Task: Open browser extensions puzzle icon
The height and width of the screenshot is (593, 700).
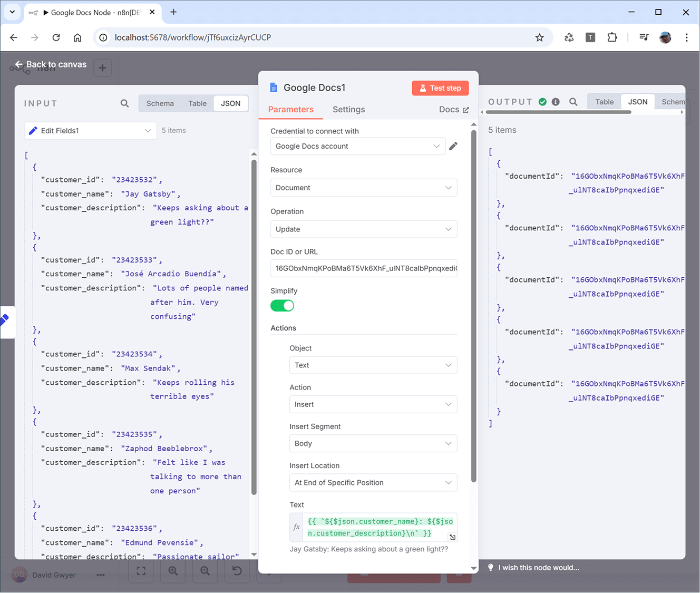Action: (612, 37)
